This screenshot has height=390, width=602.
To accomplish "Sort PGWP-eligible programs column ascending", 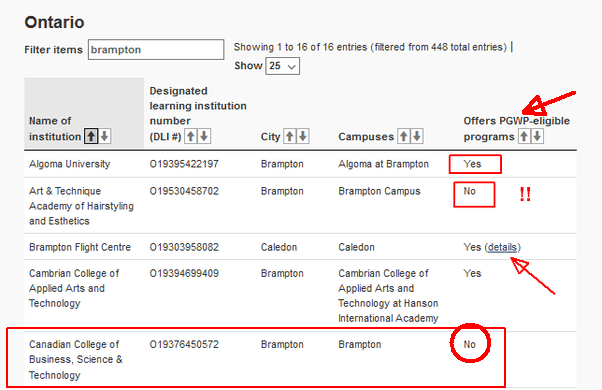I will point(524,136).
